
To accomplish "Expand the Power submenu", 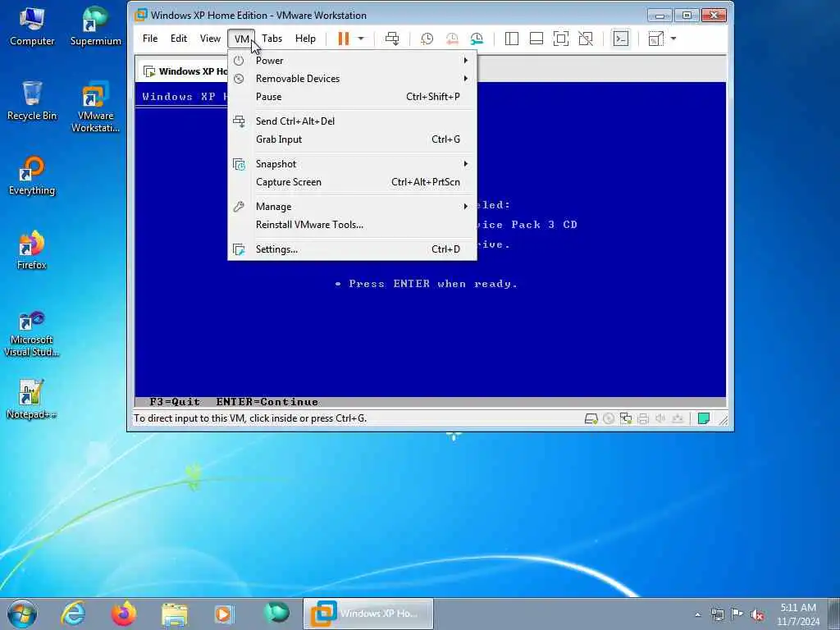I will point(352,61).
